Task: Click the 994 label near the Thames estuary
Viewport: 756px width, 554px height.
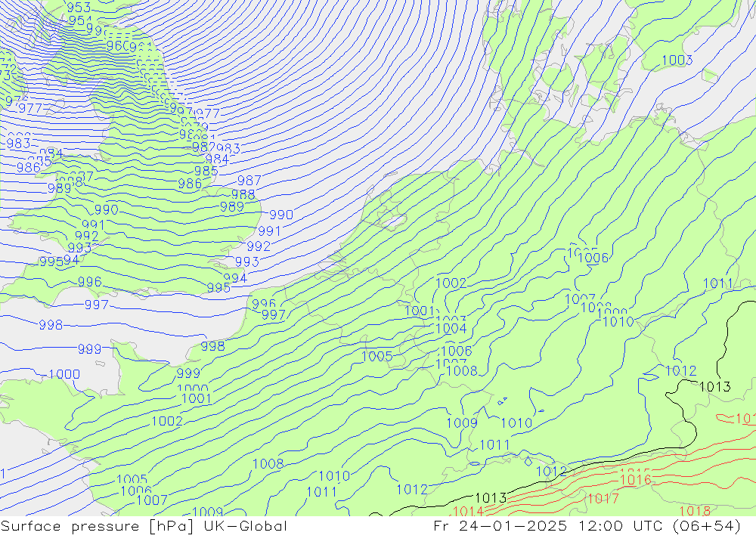Action: pos(235,278)
